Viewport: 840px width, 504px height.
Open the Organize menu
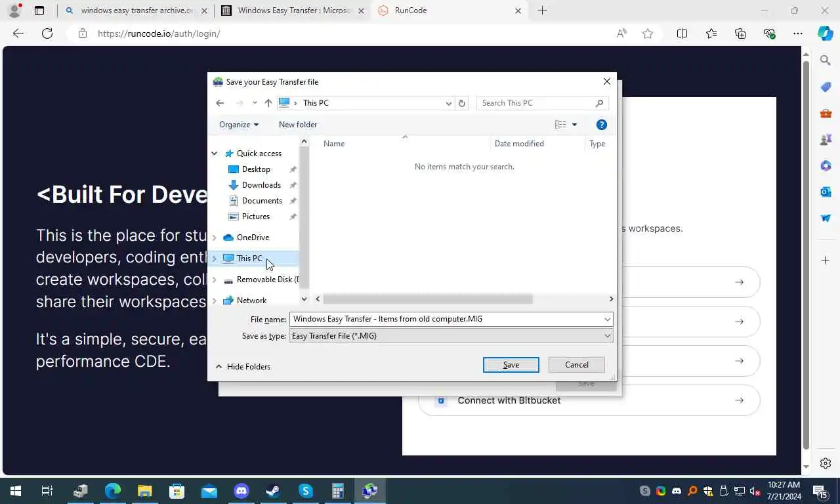[239, 125]
